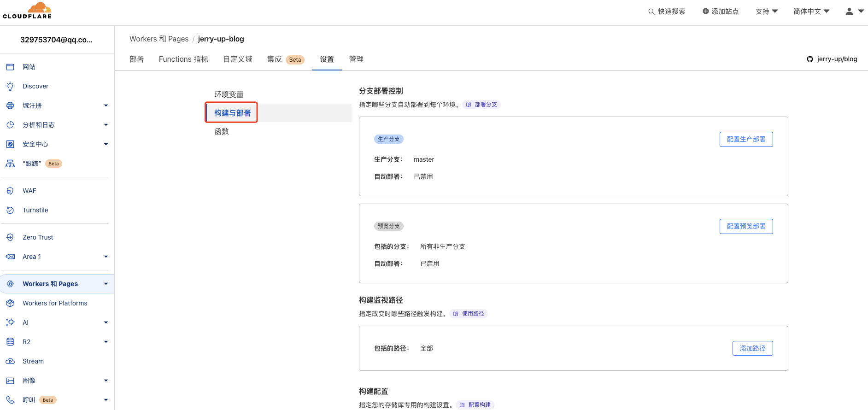This screenshot has width=868, height=410.
Task: Click the Area 1 mail icon
Action: 10,257
